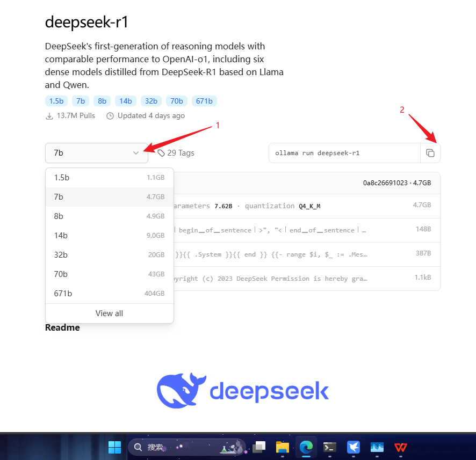Click the 8b blue tag badge
The height and width of the screenshot is (460, 476).
point(102,101)
